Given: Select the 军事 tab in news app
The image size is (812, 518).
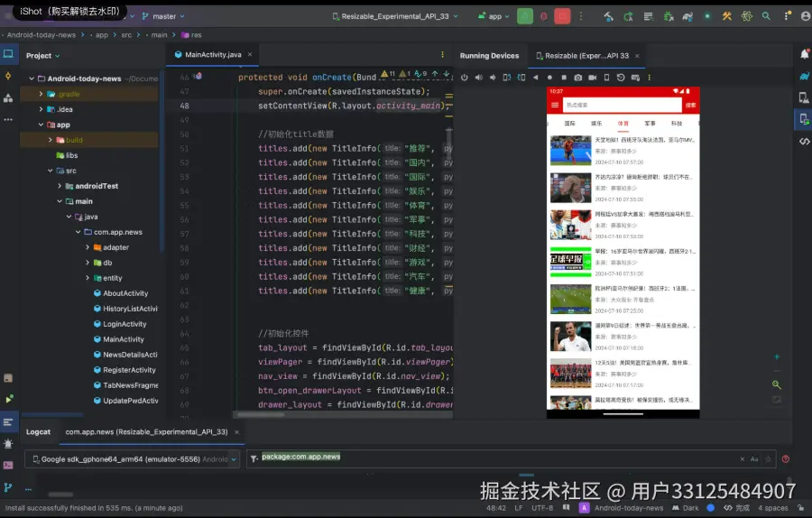Looking at the screenshot, I should 650,124.
